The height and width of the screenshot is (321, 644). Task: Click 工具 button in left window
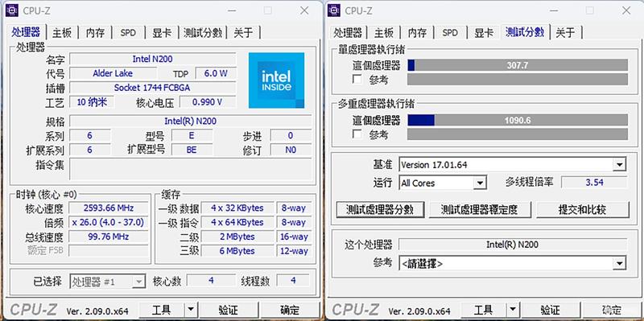162,310
